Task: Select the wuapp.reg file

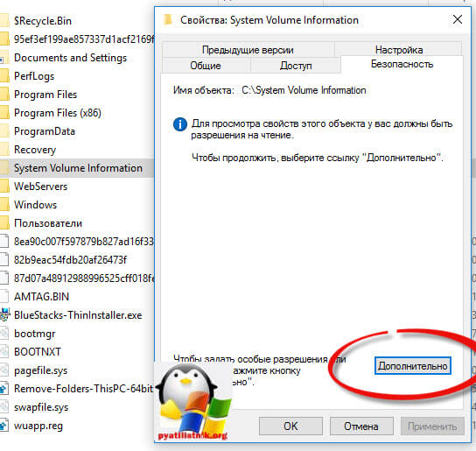Action: click(38, 426)
